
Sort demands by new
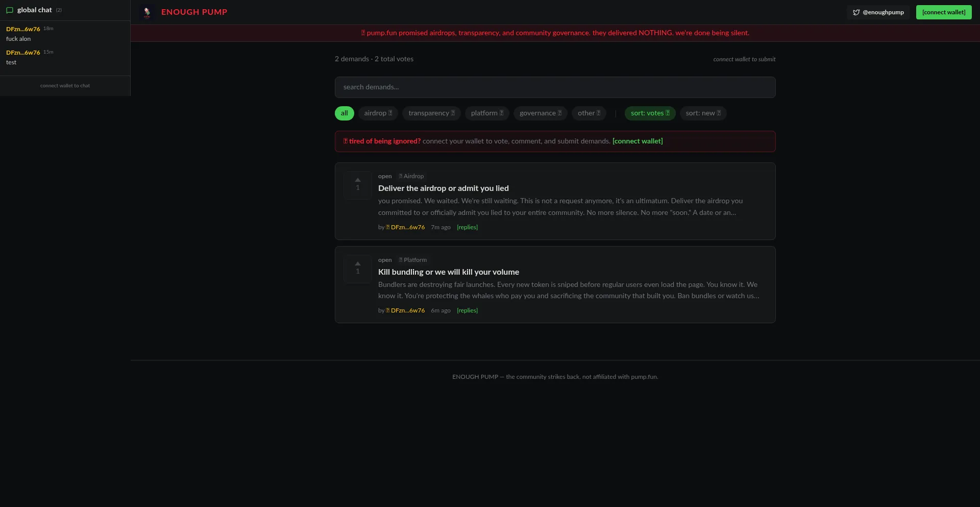coord(703,113)
